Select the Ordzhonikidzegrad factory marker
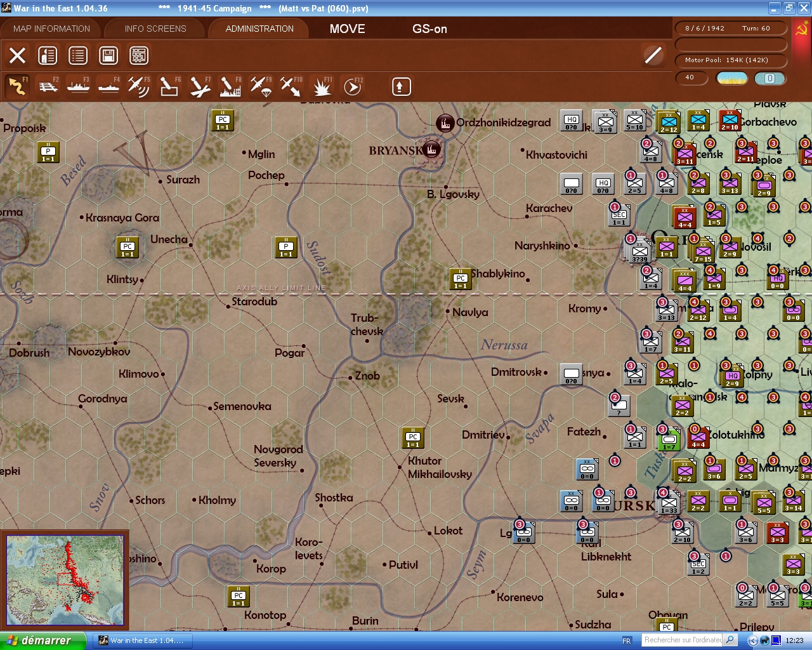The image size is (812, 650). coord(445,123)
